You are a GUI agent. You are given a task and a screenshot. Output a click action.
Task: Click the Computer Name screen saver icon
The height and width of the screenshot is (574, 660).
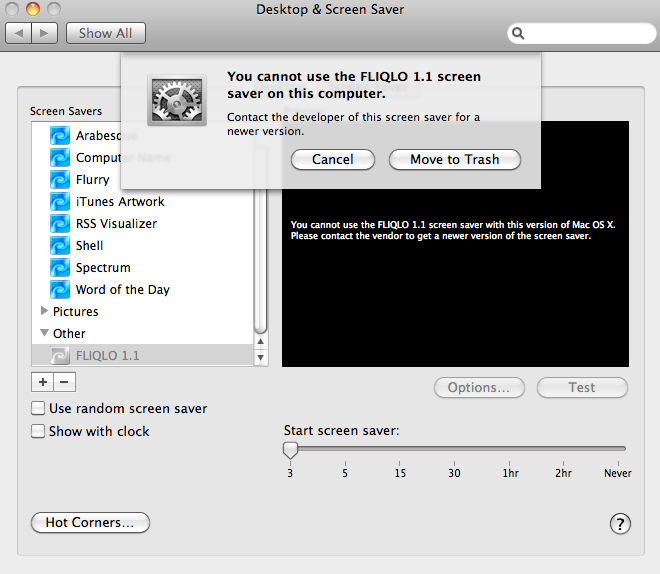click(x=60, y=157)
